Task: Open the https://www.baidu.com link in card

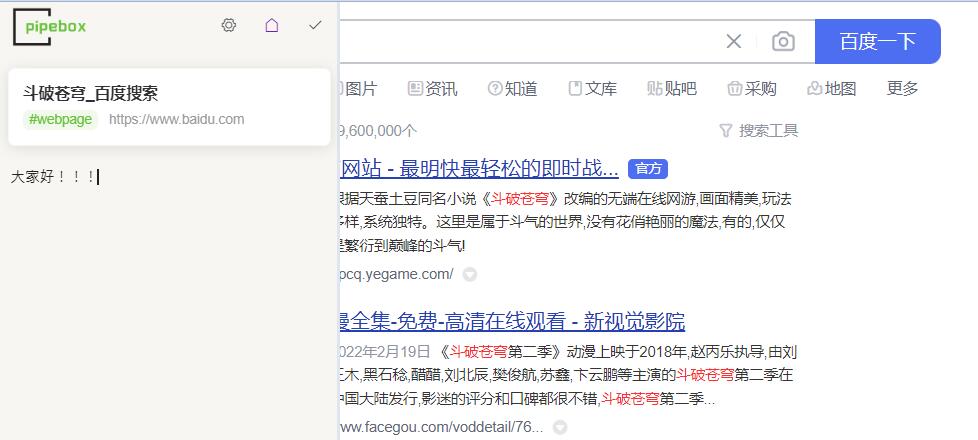Action: pyautogui.click(x=177, y=119)
